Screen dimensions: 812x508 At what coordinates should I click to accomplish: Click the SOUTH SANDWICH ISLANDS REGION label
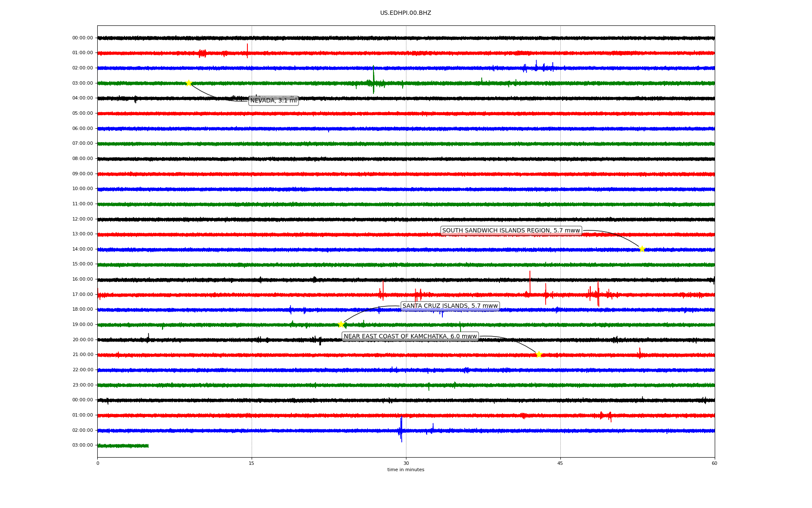tap(511, 231)
